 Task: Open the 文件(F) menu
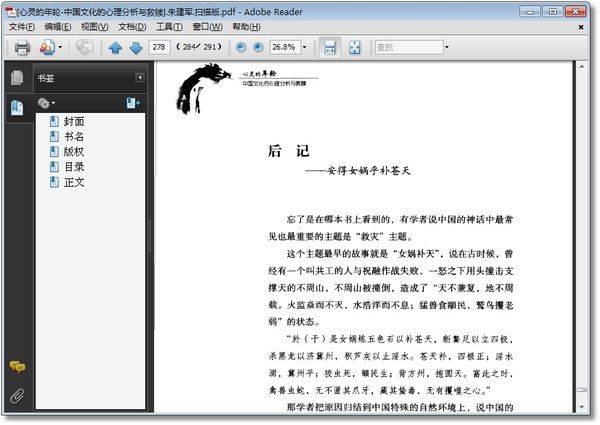[22, 27]
